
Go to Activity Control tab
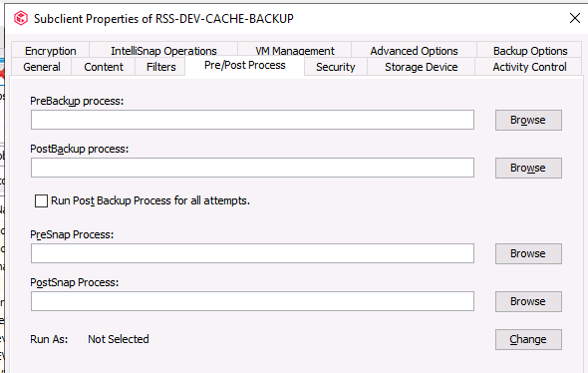coord(529,67)
